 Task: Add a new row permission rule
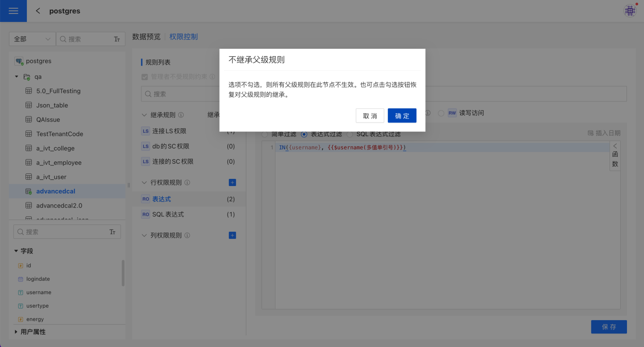pyautogui.click(x=232, y=182)
